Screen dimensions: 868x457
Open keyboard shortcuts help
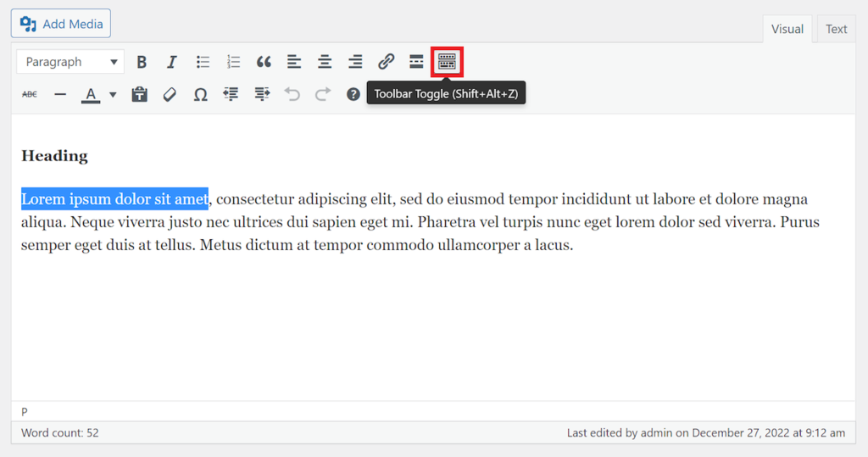353,94
